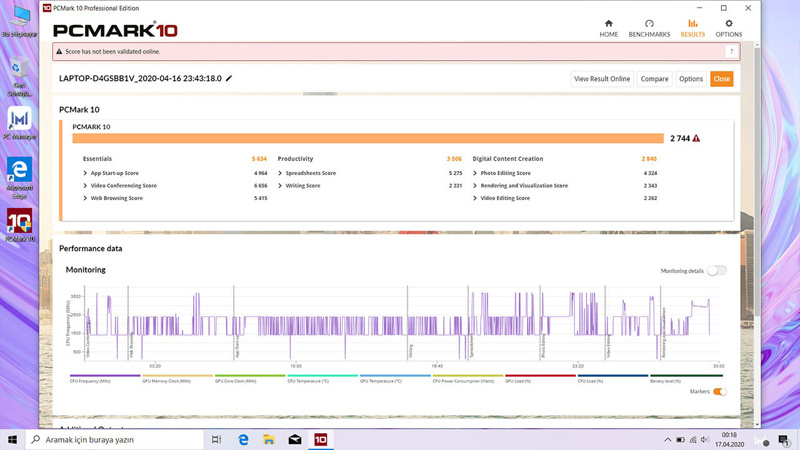This screenshot has height=450, width=800.
Task: Open PCMark 10 from the Windows taskbar
Action: (x=320, y=439)
